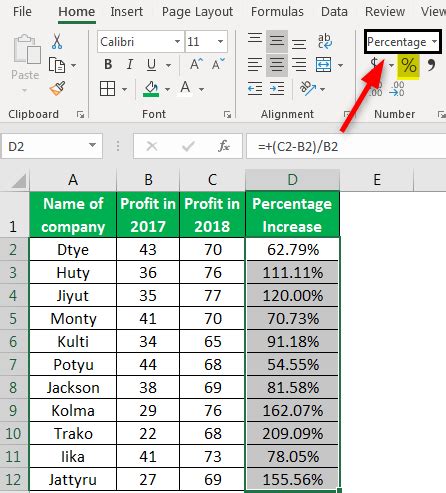Toggle Bold formatting
The width and height of the screenshot is (446, 493).
[x=108, y=64]
